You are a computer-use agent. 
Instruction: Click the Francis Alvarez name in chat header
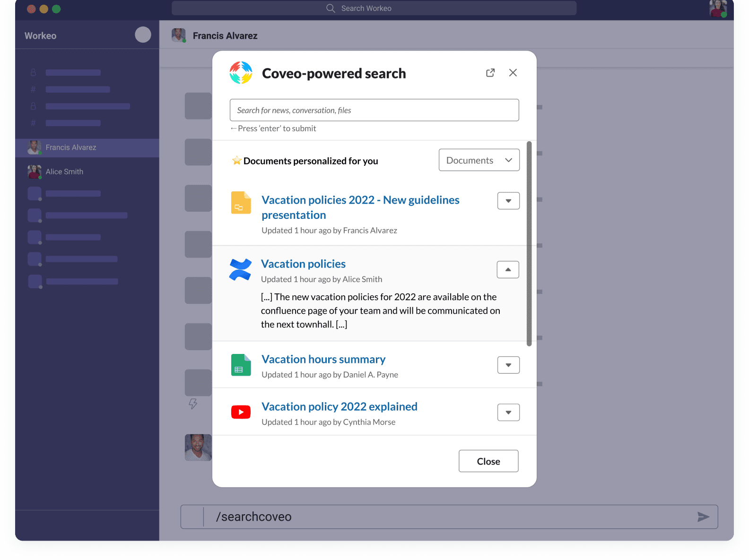pyautogui.click(x=225, y=36)
